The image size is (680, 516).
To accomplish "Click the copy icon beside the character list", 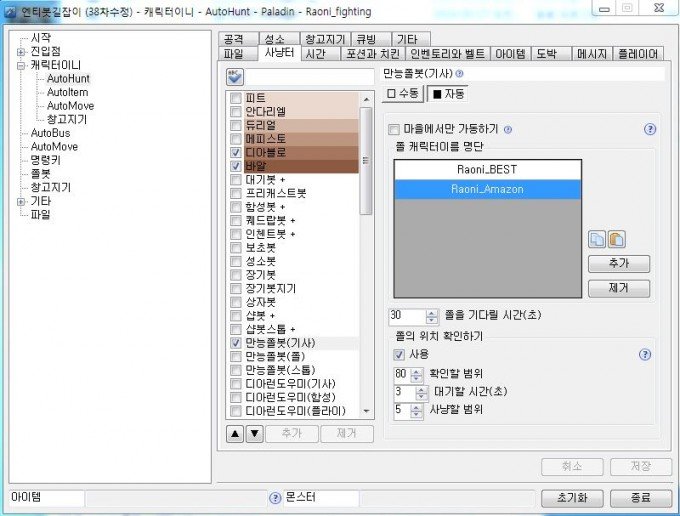I will pyautogui.click(x=597, y=240).
